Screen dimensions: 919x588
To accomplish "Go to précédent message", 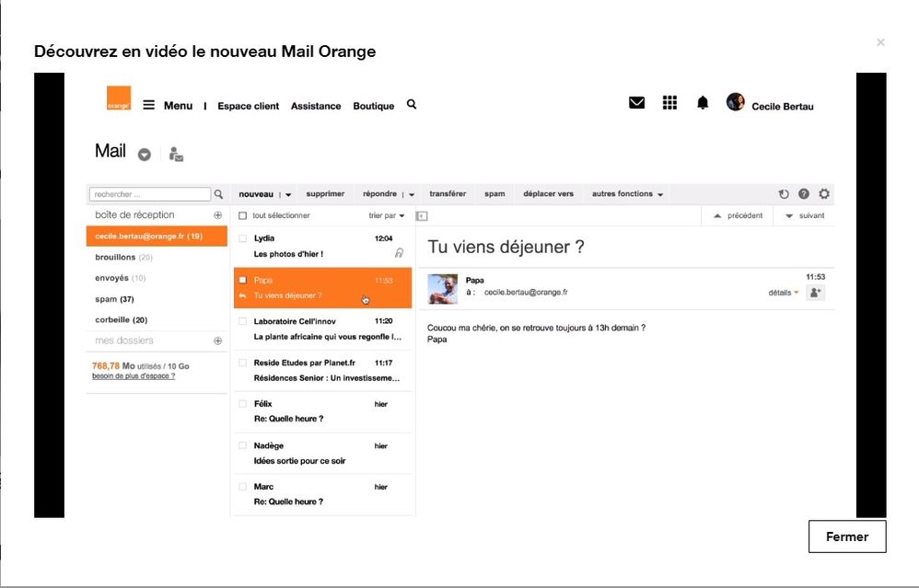I will coord(738,215).
